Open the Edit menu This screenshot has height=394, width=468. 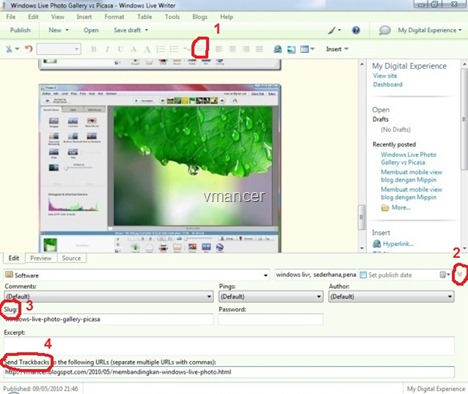click(33, 17)
